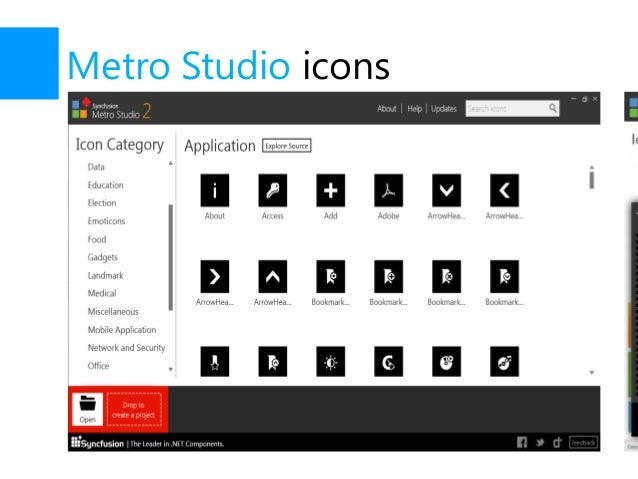Click the category list scrollbar thumb
This screenshot has height=479, width=638.
click(170, 257)
